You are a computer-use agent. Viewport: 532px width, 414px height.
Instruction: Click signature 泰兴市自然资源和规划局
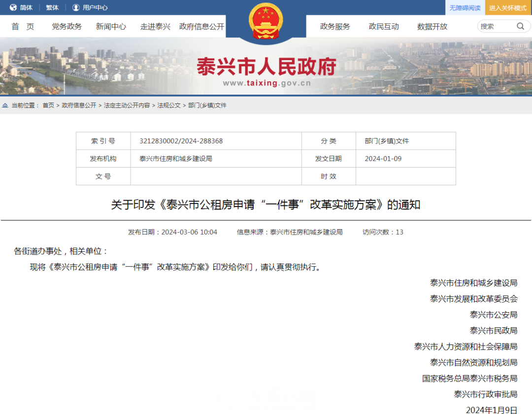(x=474, y=362)
